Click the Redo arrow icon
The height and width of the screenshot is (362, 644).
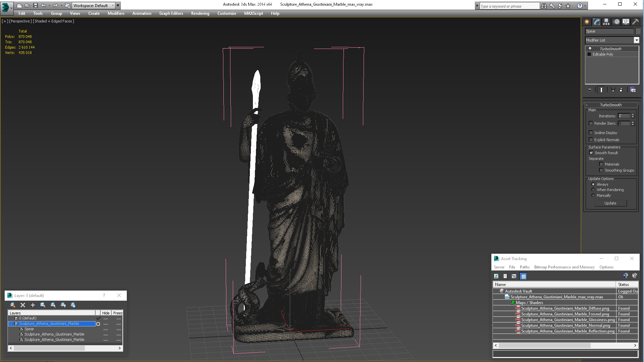coord(55,5)
